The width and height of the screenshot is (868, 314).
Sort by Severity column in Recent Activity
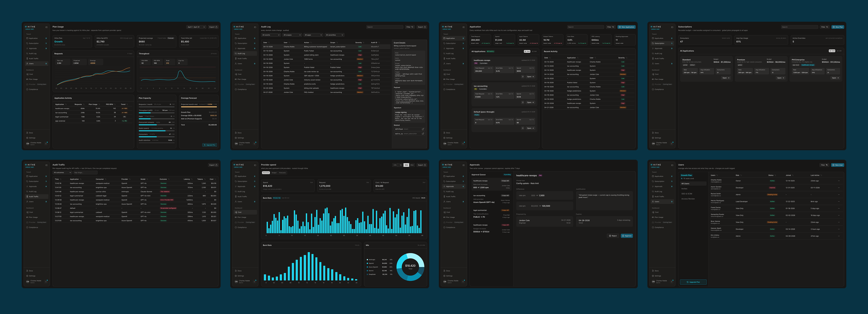pyautogui.click(x=622, y=58)
